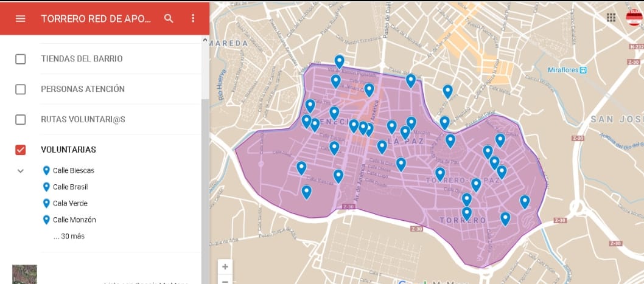Image resolution: width=644 pixels, height=284 pixels.
Task: Select Calle Biescas in the layer list
Action: coord(73,170)
